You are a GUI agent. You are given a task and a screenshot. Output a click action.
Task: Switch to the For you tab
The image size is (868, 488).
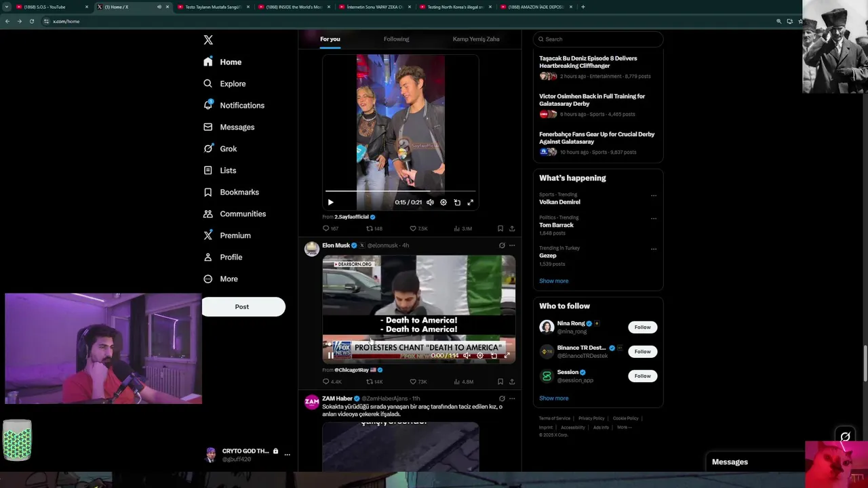click(330, 39)
